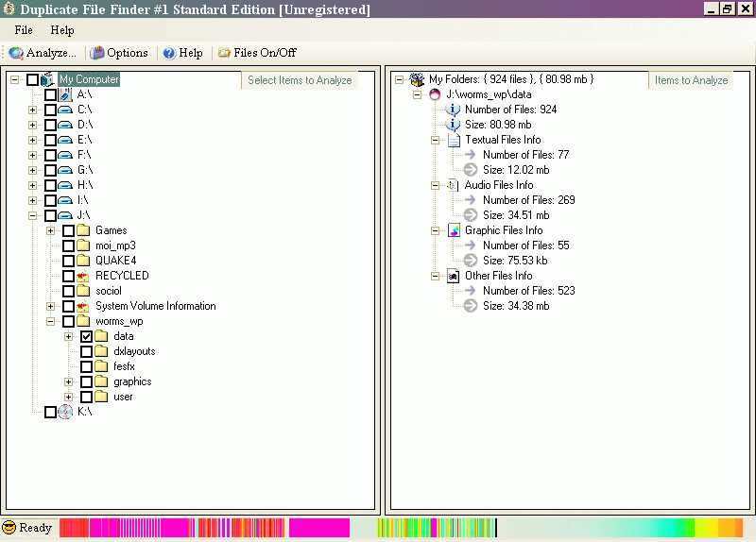Select the 'Number of Files: 523' row
756x542 pixels.
tap(529, 291)
